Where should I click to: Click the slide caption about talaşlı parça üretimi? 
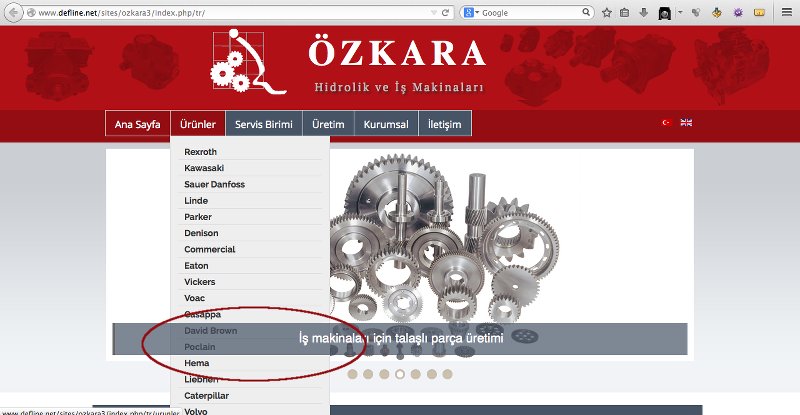point(401,338)
